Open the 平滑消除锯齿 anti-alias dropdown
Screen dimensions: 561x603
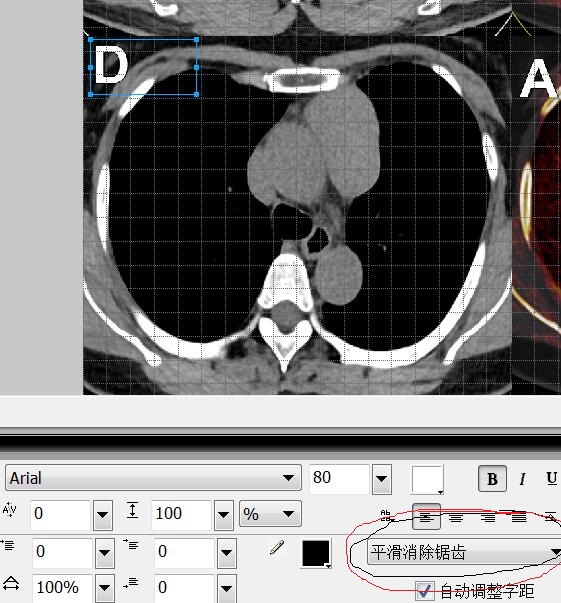[464, 552]
